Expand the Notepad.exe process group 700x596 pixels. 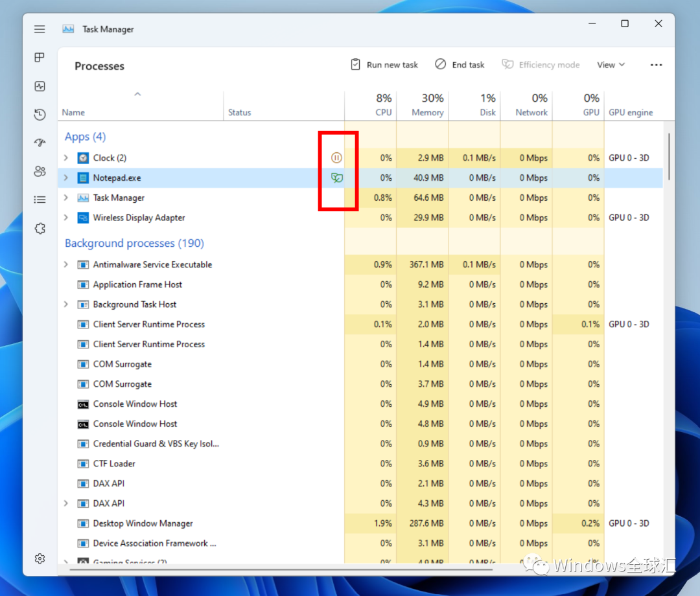tap(66, 178)
